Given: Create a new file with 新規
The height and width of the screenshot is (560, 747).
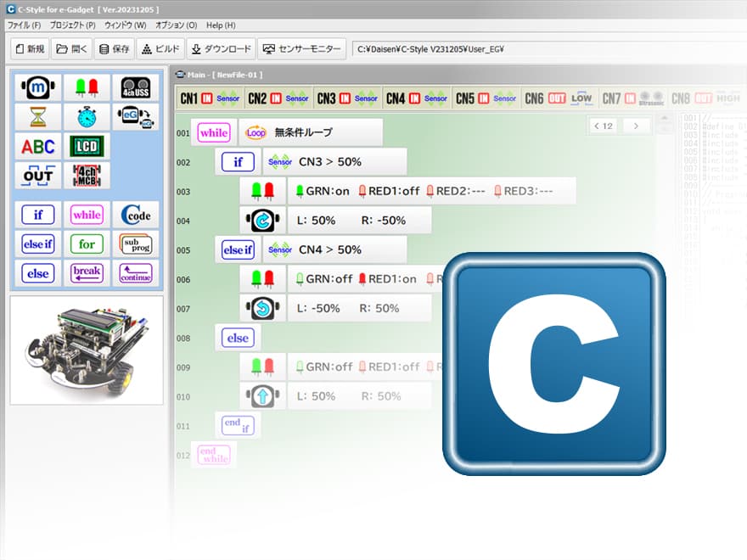Looking at the screenshot, I should [x=30, y=49].
